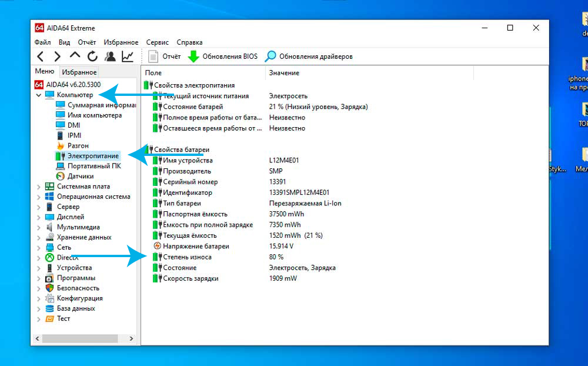
Task: Open the Сервис menu
Action: click(157, 42)
